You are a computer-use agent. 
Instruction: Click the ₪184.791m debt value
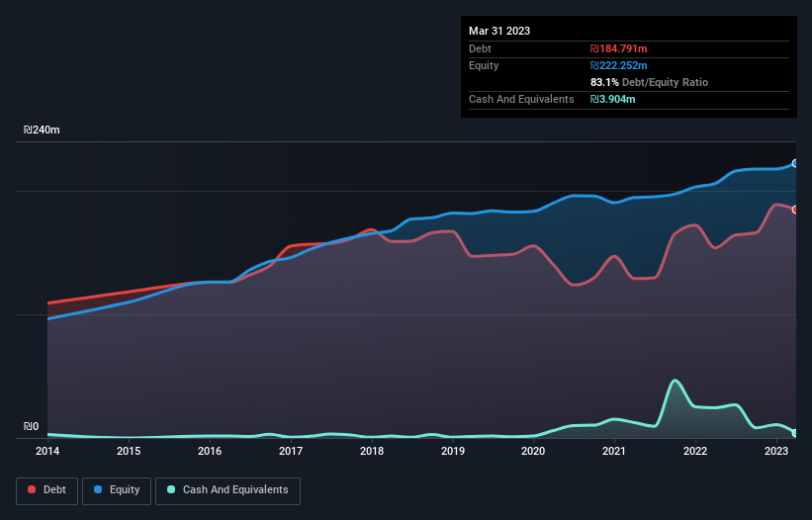click(619, 48)
